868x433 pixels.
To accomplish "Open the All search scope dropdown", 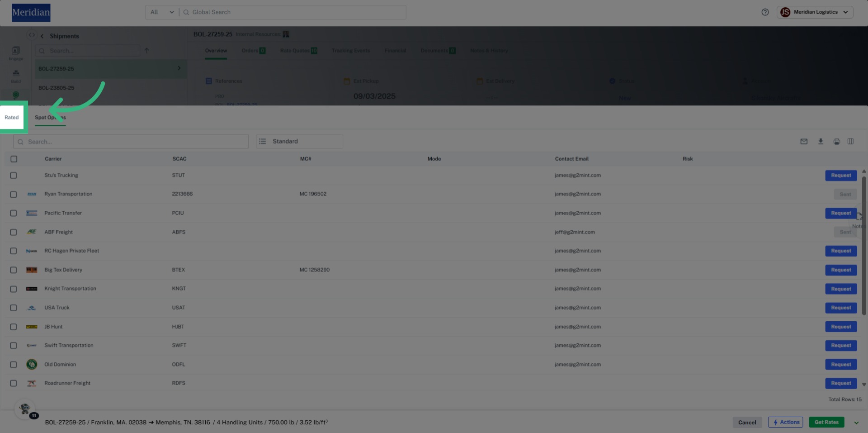I will (x=162, y=12).
